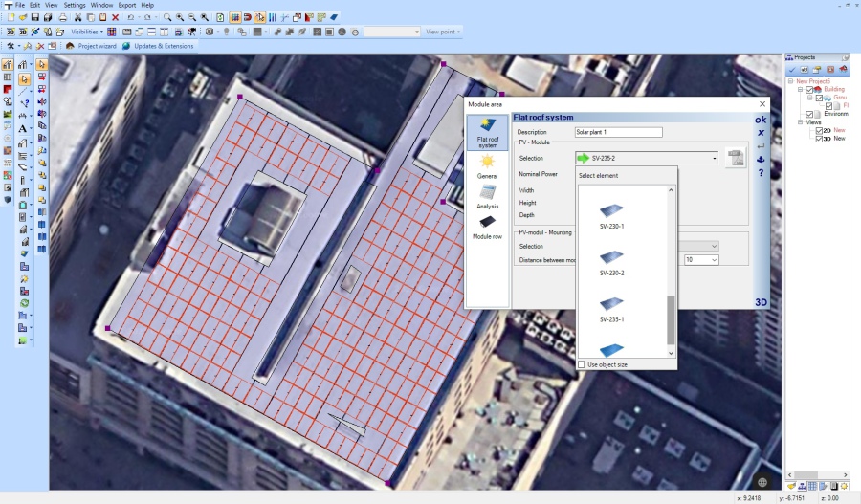Click the red Delete X toolbar icon

click(116, 17)
